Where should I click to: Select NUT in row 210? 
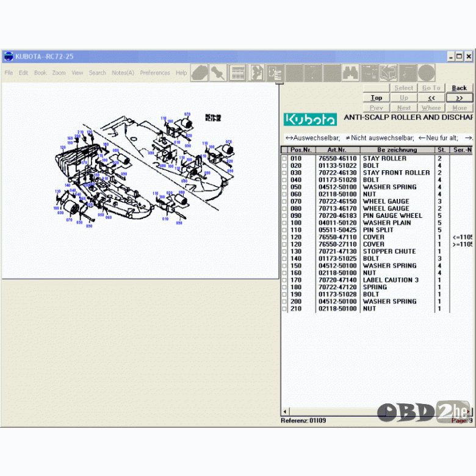point(369,309)
